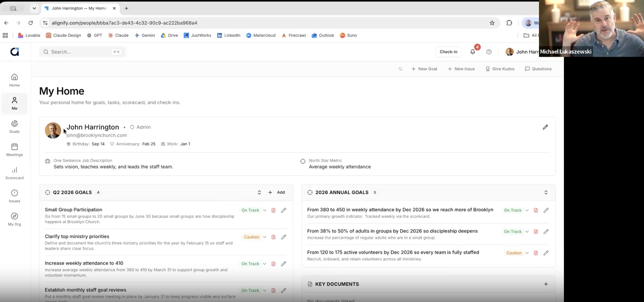The width and height of the screenshot is (644, 302).
Task: Edit the 120 to 175 volunteers goal
Action: point(546,253)
